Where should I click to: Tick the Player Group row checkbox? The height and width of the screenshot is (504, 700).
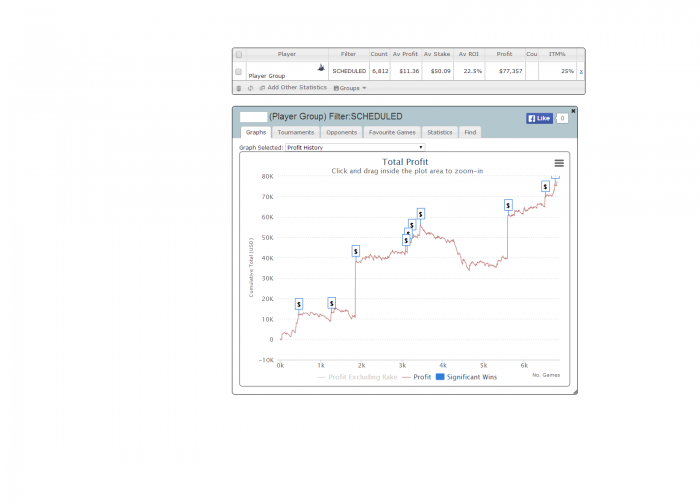pos(238,71)
